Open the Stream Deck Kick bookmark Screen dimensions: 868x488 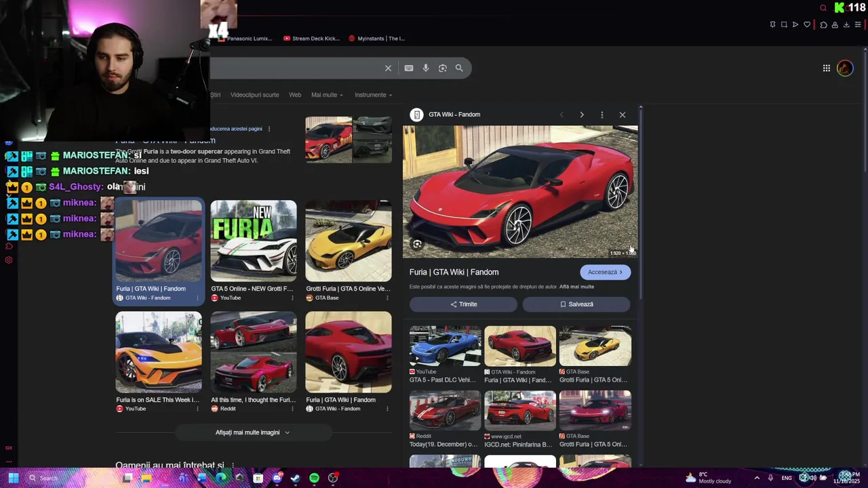coord(311,39)
